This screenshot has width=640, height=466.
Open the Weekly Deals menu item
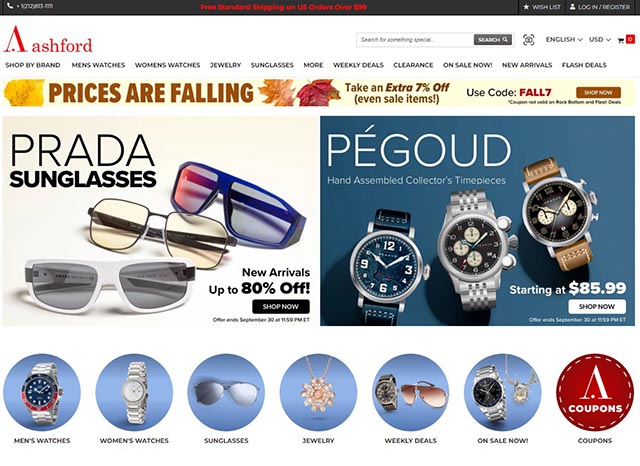pyautogui.click(x=358, y=65)
